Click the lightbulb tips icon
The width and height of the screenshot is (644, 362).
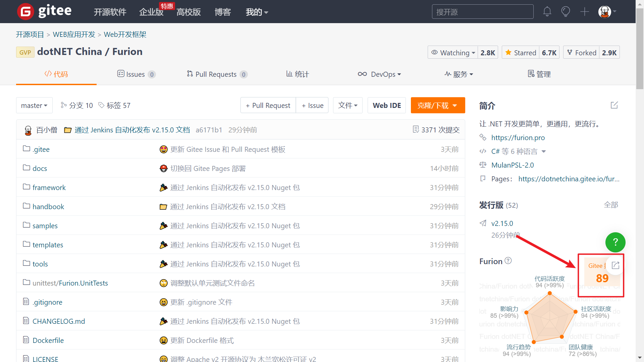click(x=566, y=12)
